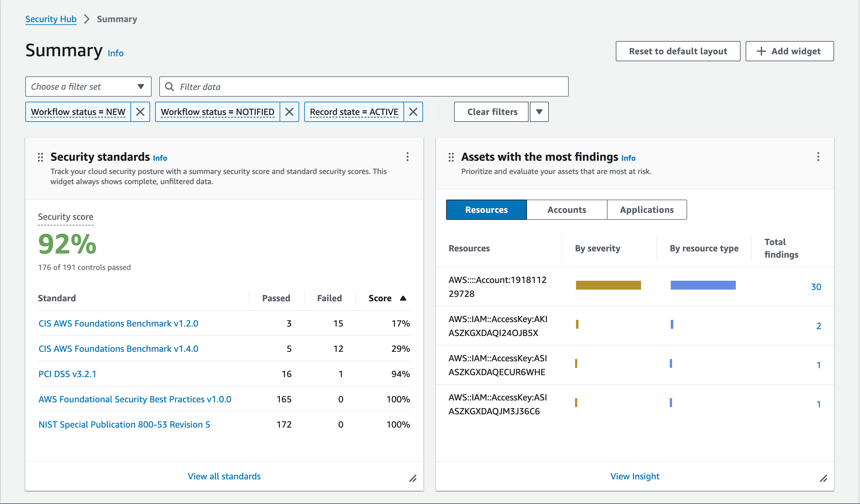Click the Clear filters button
The image size is (860, 504).
[x=491, y=112]
